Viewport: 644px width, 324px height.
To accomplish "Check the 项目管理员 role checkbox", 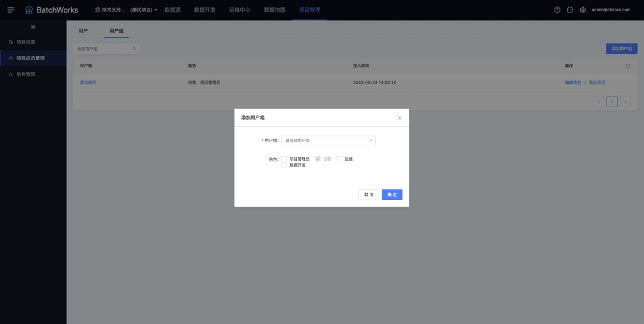I will 284,159.
